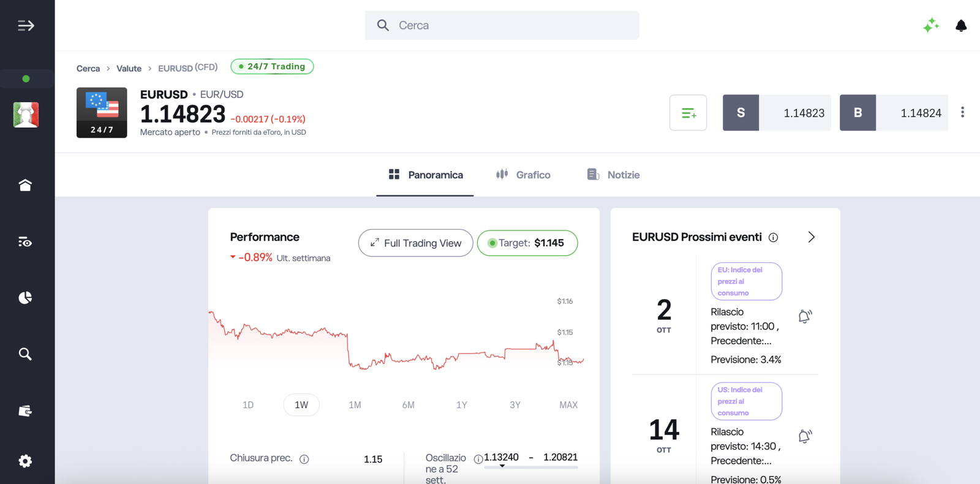Set alert bell for 14 OTT event
Image resolution: width=980 pixels, height=484 pixels.
coord(805,436)
